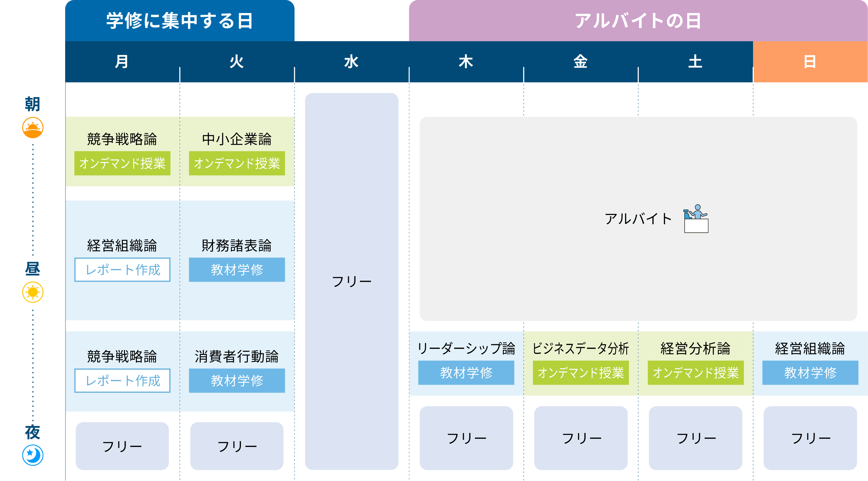Click the ビジネスデータ分析 course title
Viewport: 868px width, 481px height.
point(581,349)
